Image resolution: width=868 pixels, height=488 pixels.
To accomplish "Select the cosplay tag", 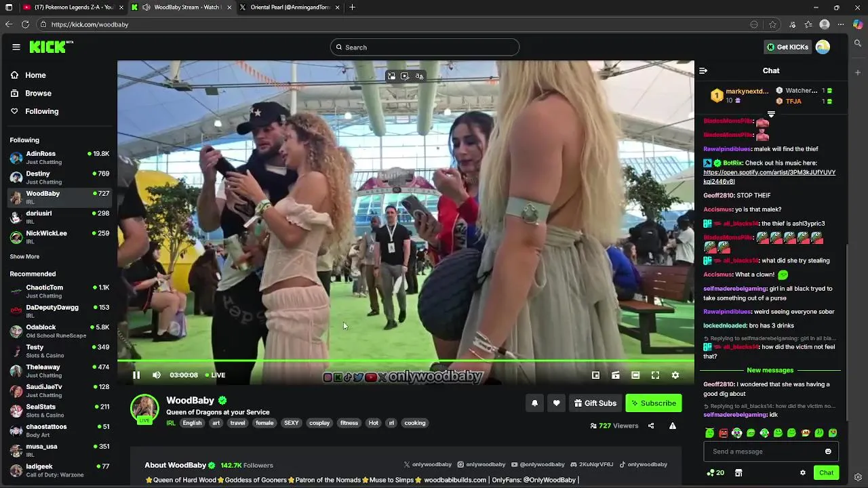I will tap(319, 423).
